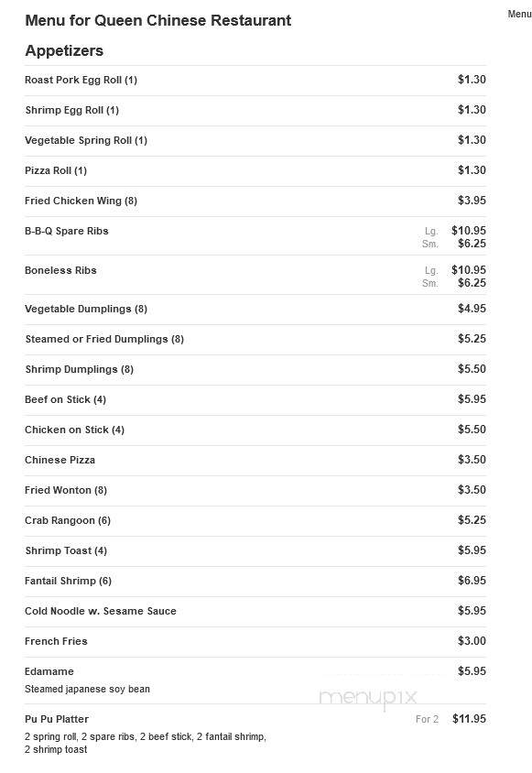532x773 pixels.
Task: Select the Shrimp Egg Roll menu item
Action: (72, 110)
